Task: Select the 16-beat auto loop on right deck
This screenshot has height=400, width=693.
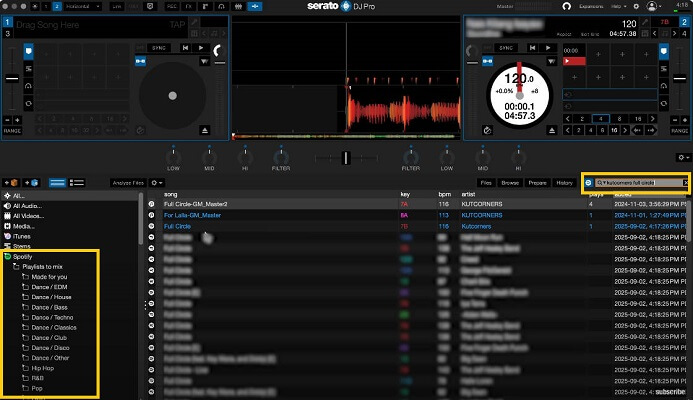Action: click(638, 118)
